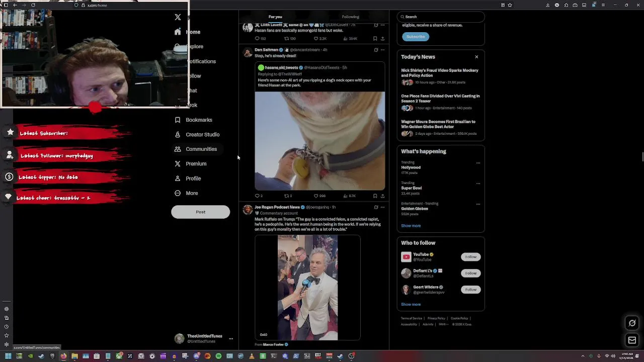Open the Messages floating button

[632, 340]
